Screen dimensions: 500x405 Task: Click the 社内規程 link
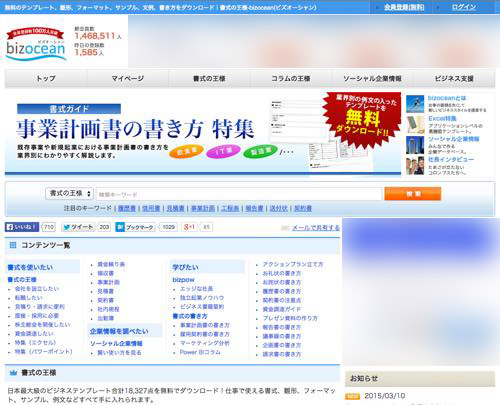pyautogui.click(x=108, y=309)
